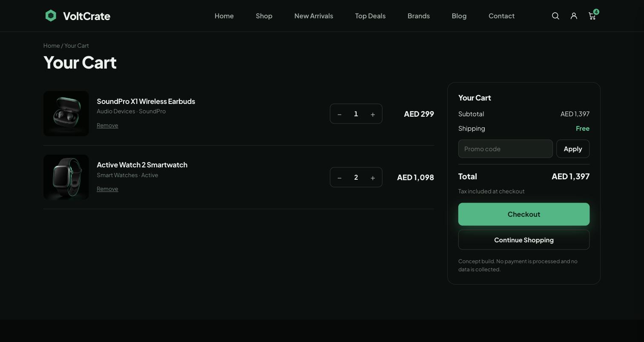This screenshot has width=644, height=342.
Task: Click the SoundPro X1 quantity value 1
Action: [x=356, y=114]
